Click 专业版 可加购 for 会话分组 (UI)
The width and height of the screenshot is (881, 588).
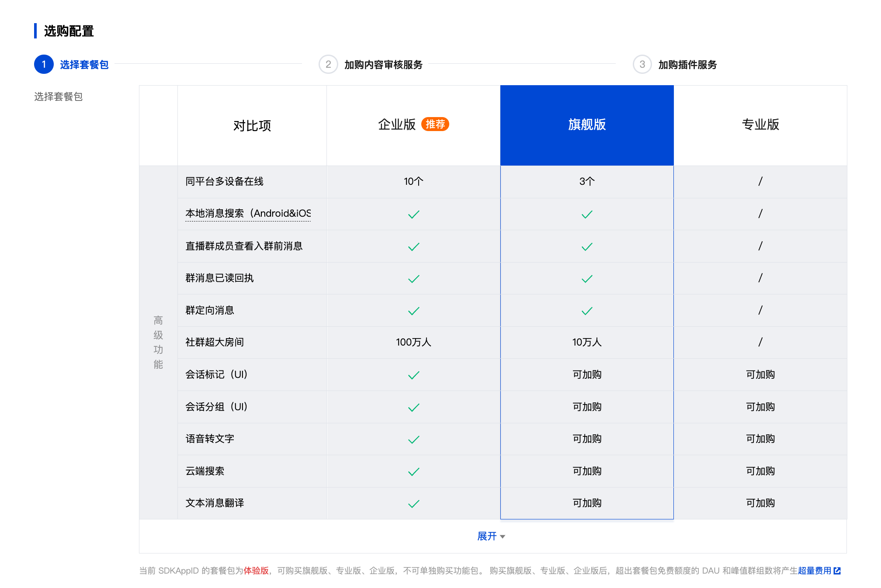(760, 407)
